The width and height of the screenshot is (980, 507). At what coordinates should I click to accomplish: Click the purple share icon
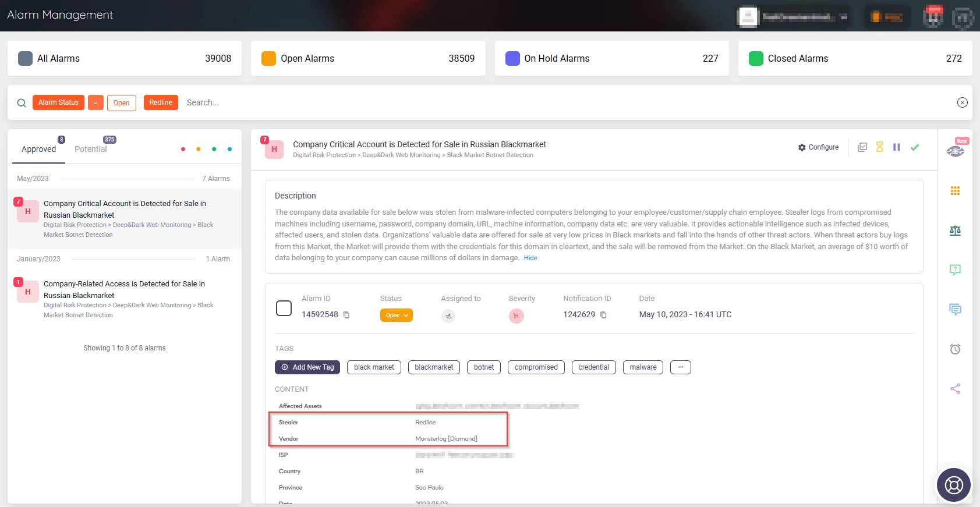(x=956, y=389)
